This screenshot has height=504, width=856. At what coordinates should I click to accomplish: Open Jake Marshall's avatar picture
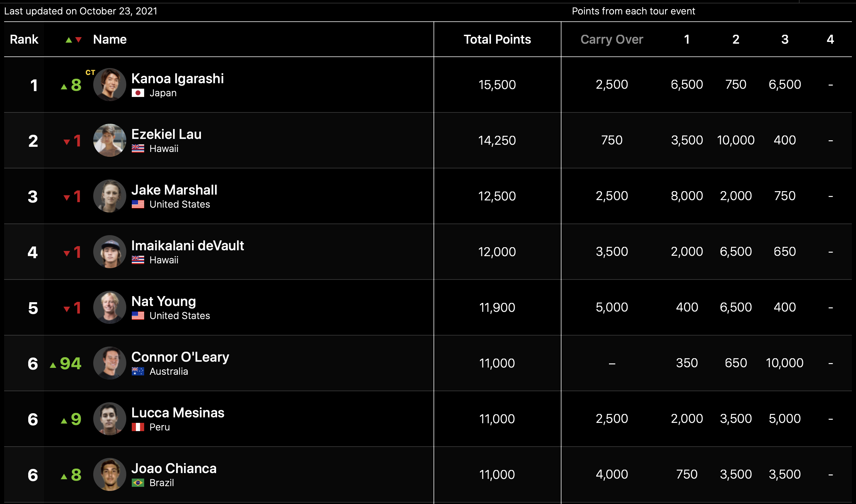tap(109, 196)
